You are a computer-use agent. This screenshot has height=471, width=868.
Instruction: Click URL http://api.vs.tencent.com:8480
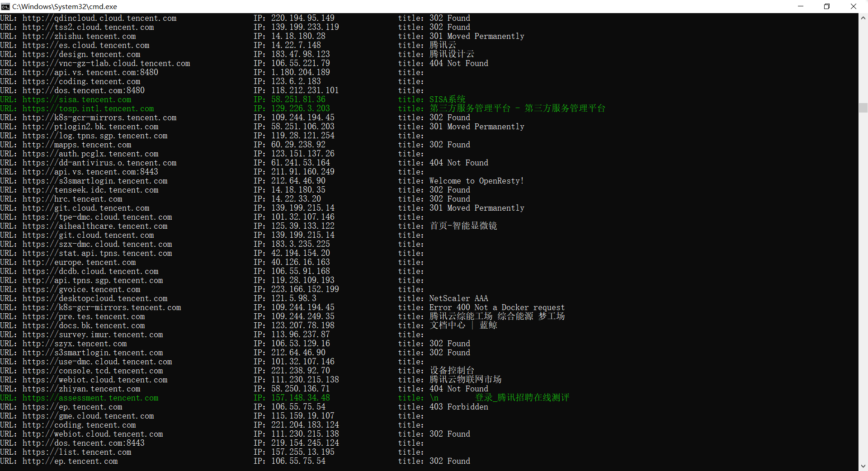click(x=90, y=72)
